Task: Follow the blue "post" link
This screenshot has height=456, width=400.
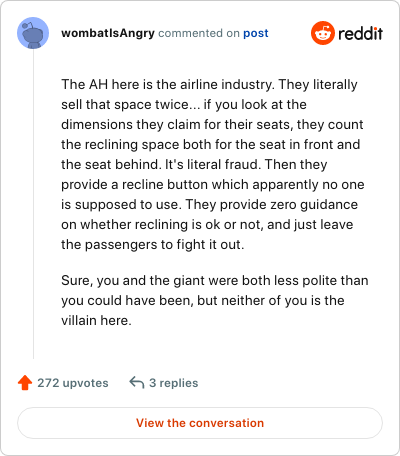Action: pyautogui.click(x=256, y=33)
